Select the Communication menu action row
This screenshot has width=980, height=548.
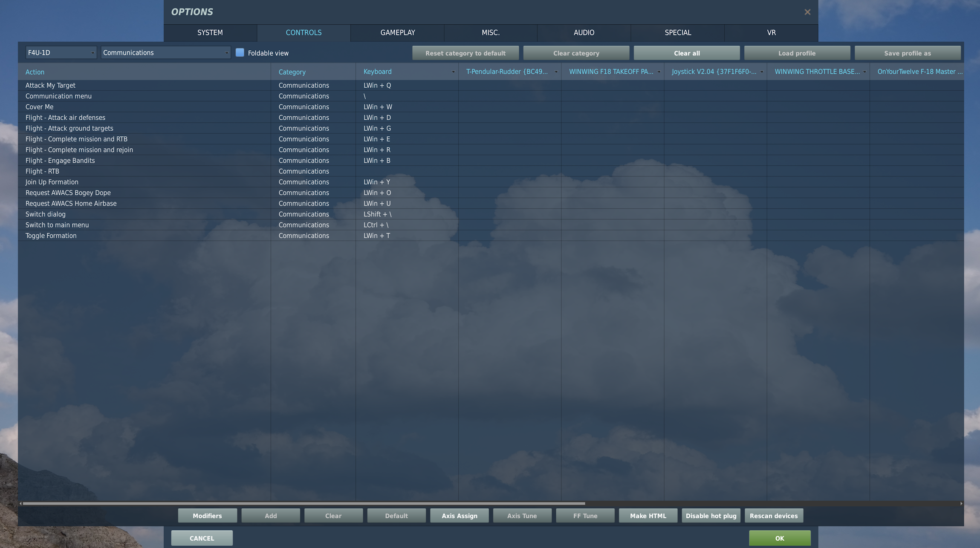point(491,96)
